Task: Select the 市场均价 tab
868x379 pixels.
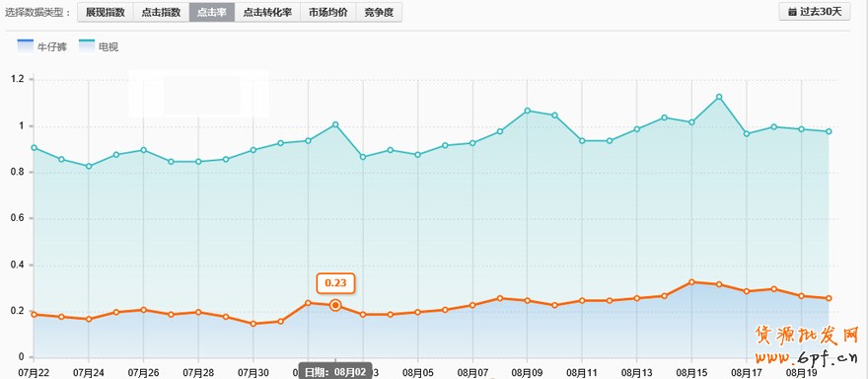Action: click(328, 12)
